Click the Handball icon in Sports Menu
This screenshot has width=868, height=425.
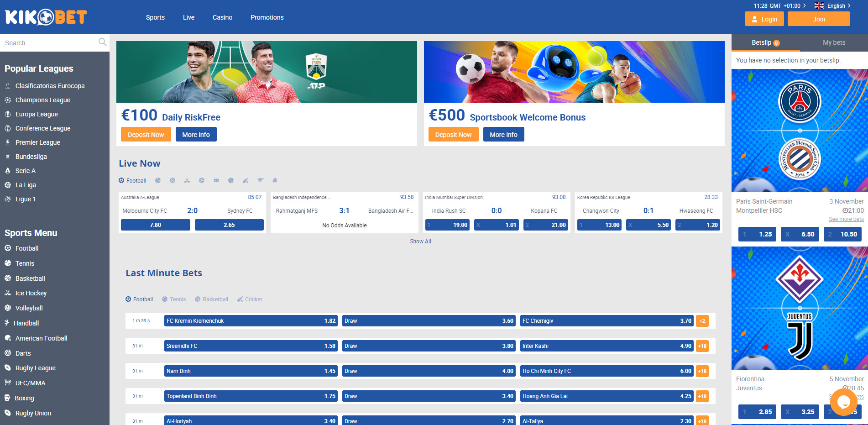tap(7, 323)
